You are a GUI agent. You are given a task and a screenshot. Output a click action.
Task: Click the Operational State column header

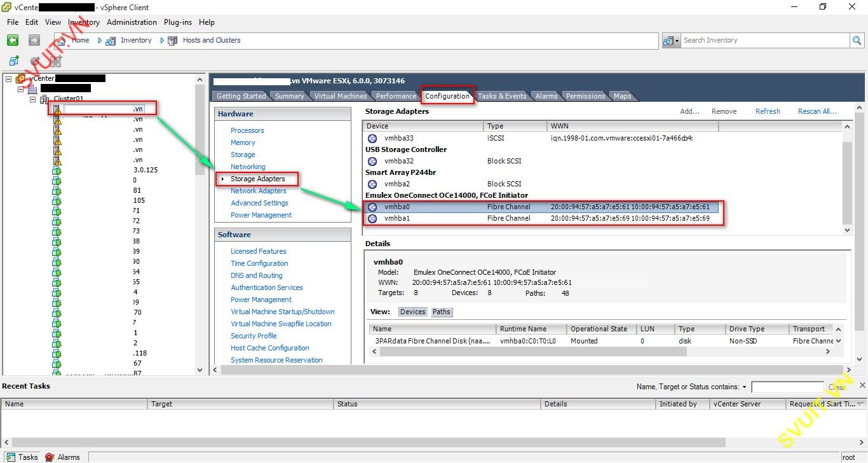[602, 329]
